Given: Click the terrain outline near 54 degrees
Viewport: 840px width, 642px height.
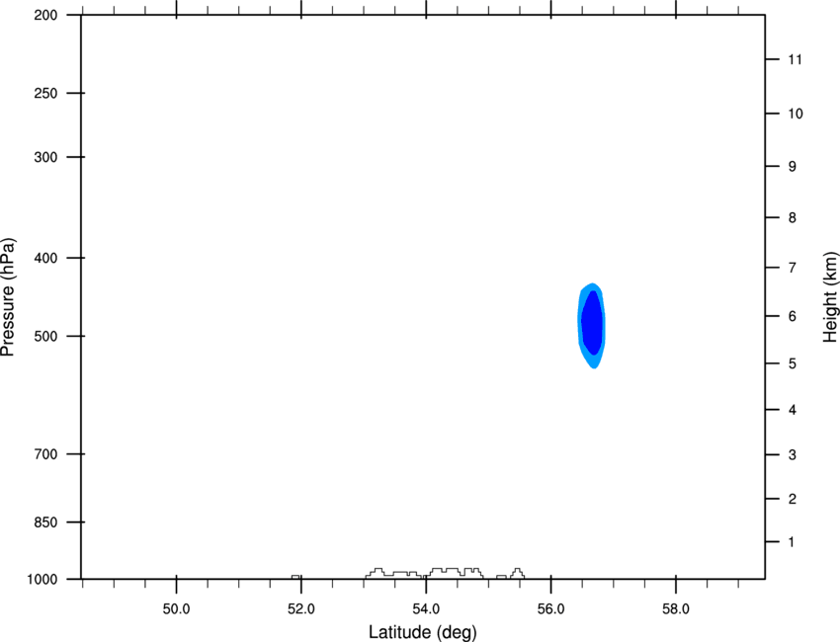Looking at the screenshot, I should coord(425,573).
